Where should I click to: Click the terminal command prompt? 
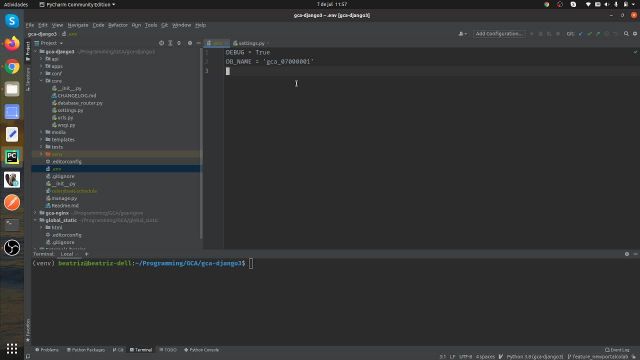tap(251, 264)
